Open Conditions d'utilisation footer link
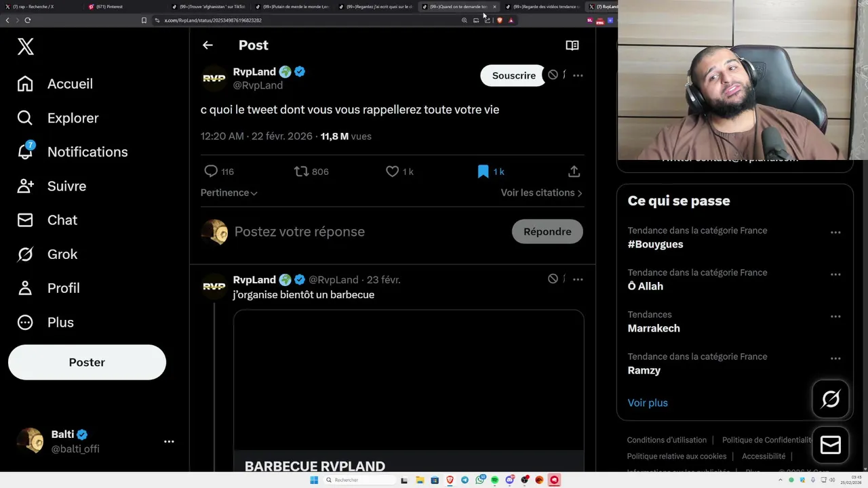Image resolution: width=868 pixels, height=488 pixels. pos(667,440)
